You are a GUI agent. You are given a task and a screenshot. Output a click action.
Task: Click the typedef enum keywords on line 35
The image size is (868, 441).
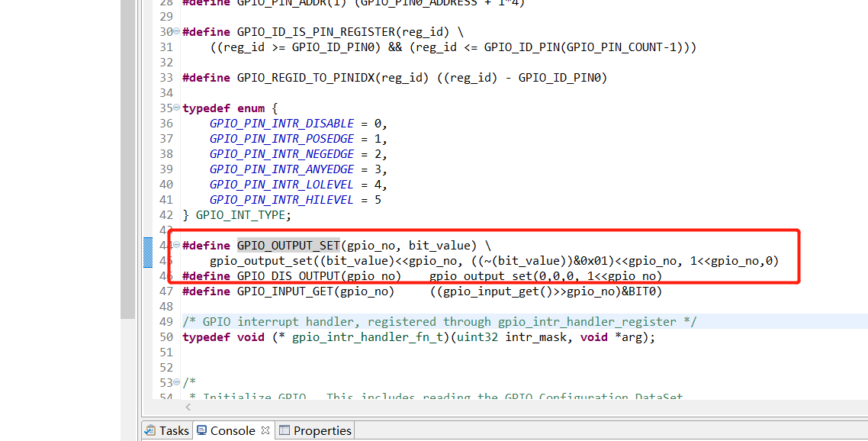(x=223, y=108)
